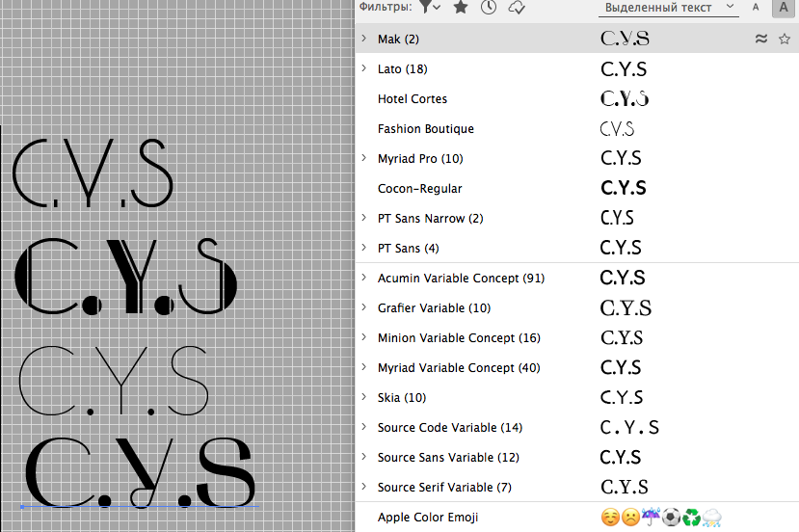Image resolution: width=799 pixels, height=532 pixels.
Task: Expand Myriad Variable Concept (40) family
Action: 363,367
